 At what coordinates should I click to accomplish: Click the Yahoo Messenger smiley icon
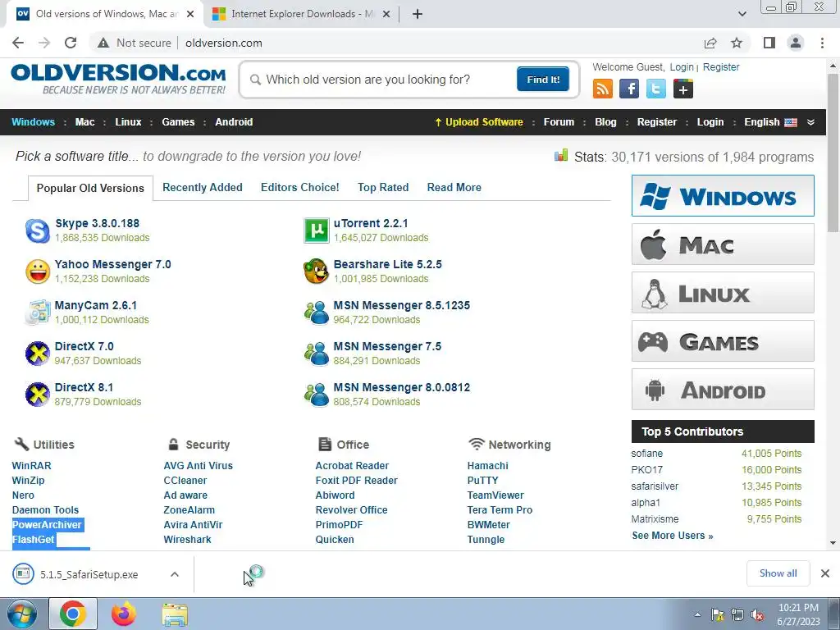coord(38,272)
